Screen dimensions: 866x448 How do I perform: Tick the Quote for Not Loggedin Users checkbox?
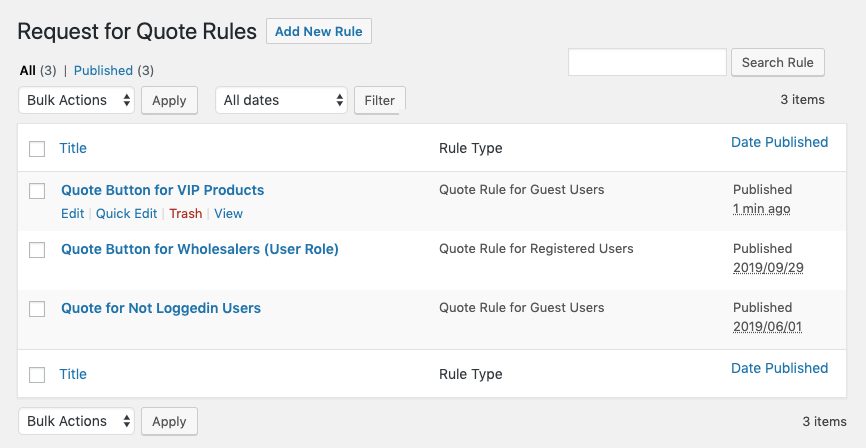(37, 309)
